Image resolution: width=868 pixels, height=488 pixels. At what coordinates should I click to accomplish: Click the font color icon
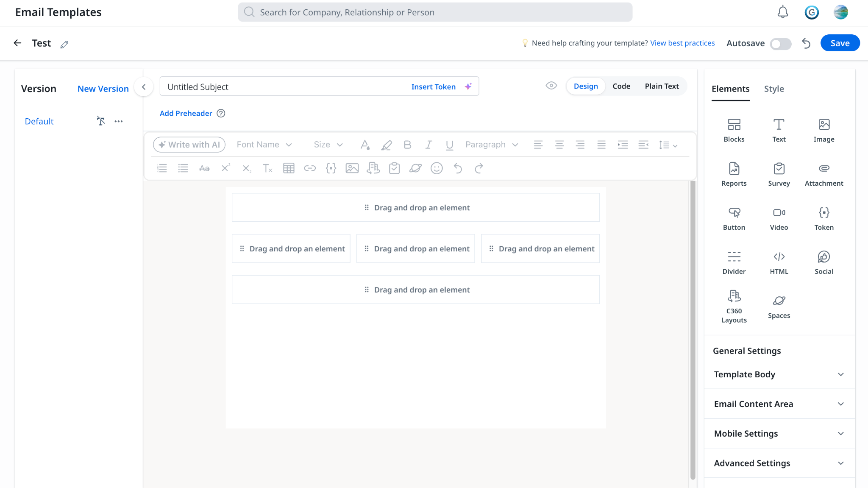click(365, 145)
